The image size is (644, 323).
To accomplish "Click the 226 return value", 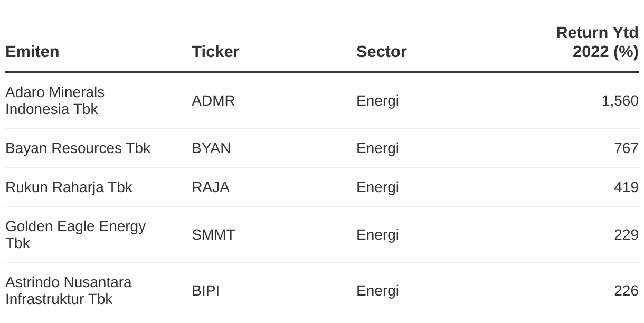I will coord(626,291).
